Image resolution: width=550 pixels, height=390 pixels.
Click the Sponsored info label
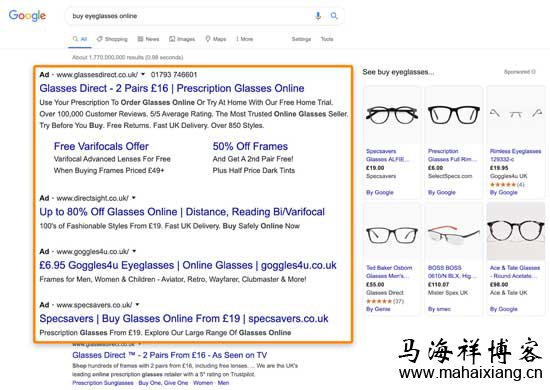(519, 72)
